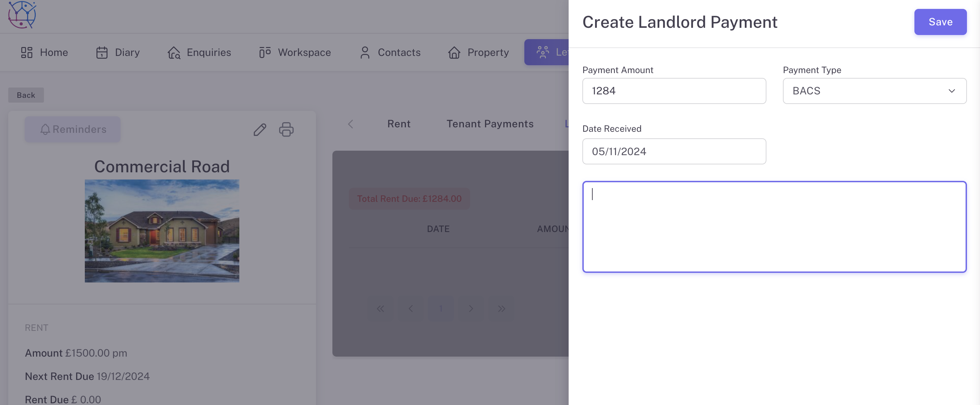Click the Property house icon

click(454, 53)
